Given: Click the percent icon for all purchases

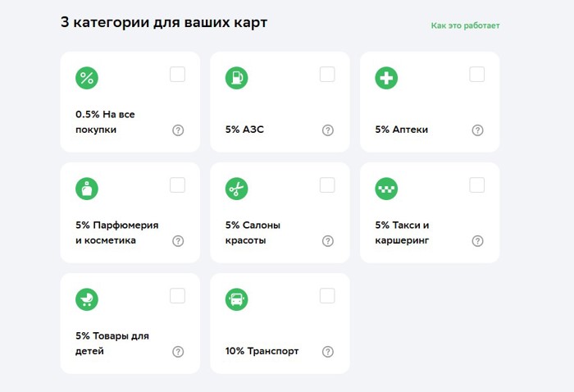Looking at the screenshot, I should [x=87, y=78].
